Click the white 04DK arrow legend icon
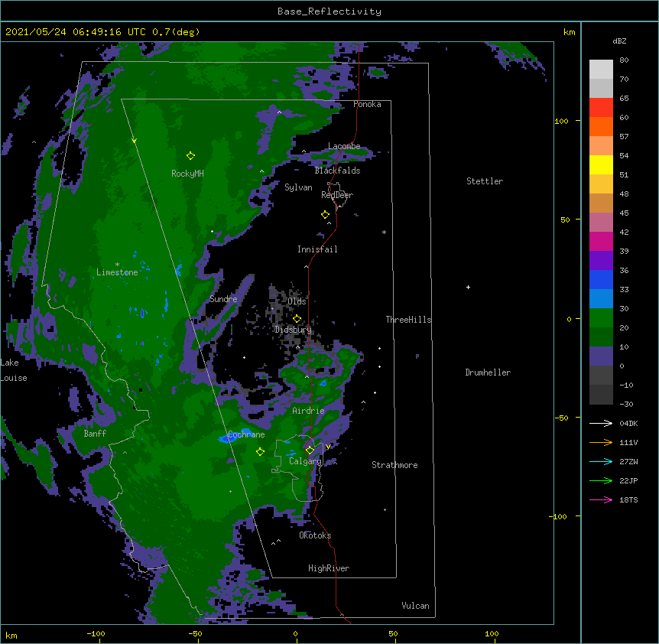The image size is (659, 644). [601, 423]
